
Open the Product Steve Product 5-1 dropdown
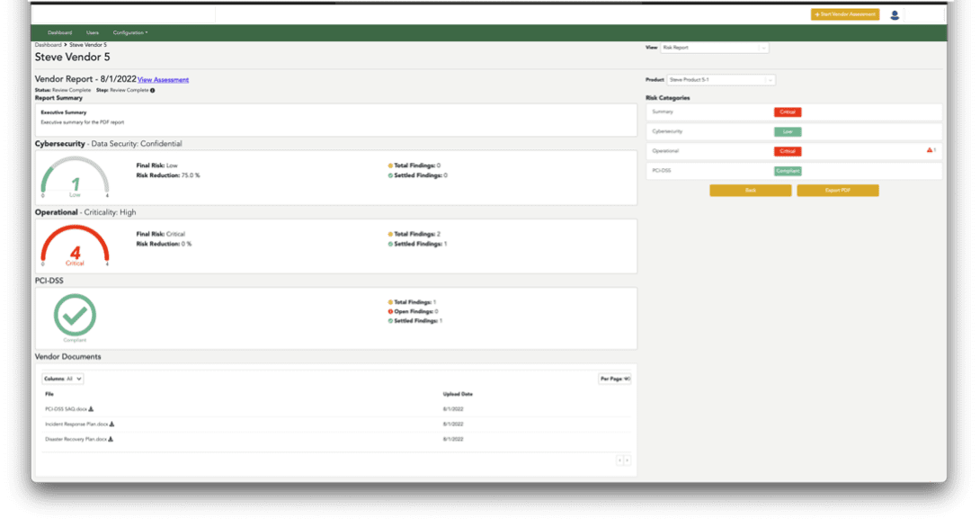[x=721, y=80]
